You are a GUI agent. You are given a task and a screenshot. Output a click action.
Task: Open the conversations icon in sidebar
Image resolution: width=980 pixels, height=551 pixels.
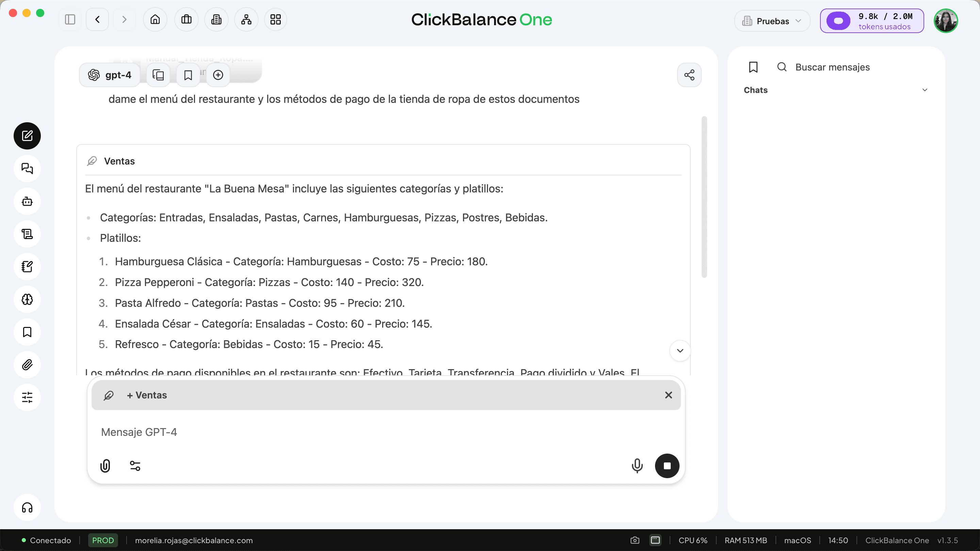(27, 169)
